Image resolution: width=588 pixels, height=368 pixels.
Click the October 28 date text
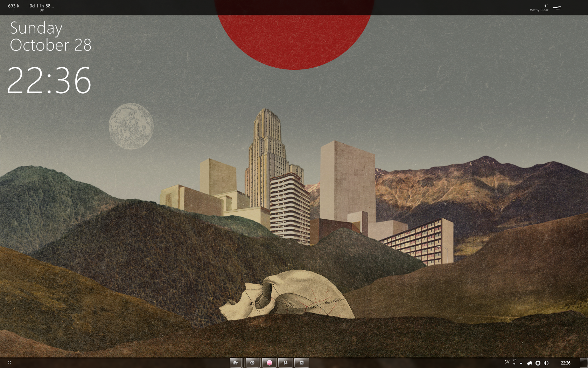point(51,45)
